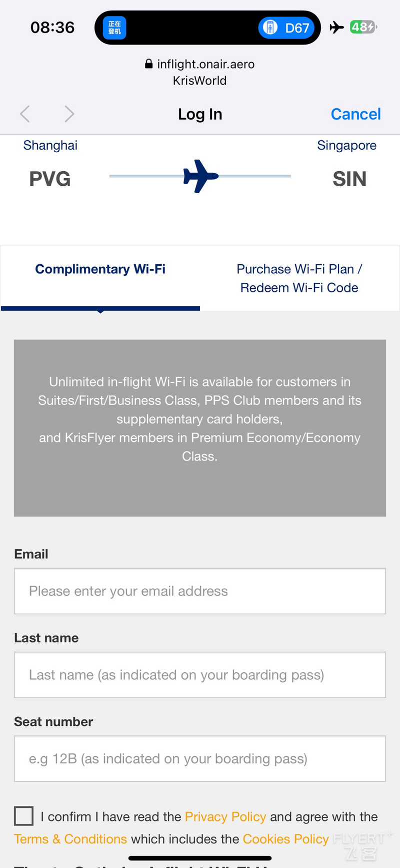Focus the Last name input field
This screenshot has height=868, width=400.
coord(200,675)
